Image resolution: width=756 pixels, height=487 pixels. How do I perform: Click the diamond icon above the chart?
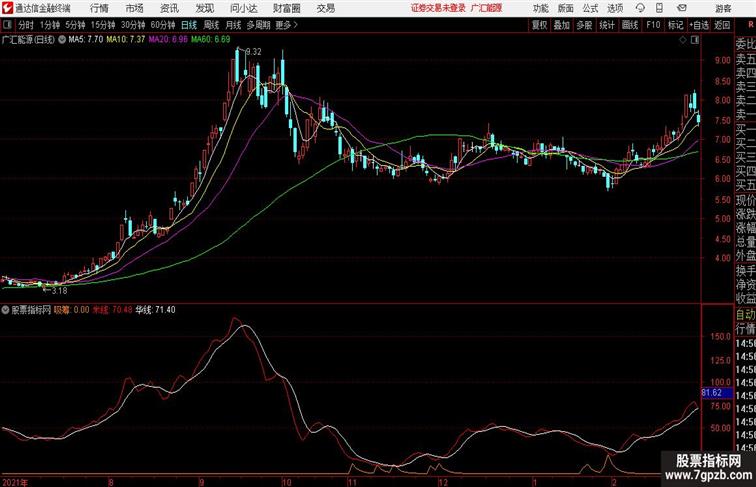click(x=683, y=40)
